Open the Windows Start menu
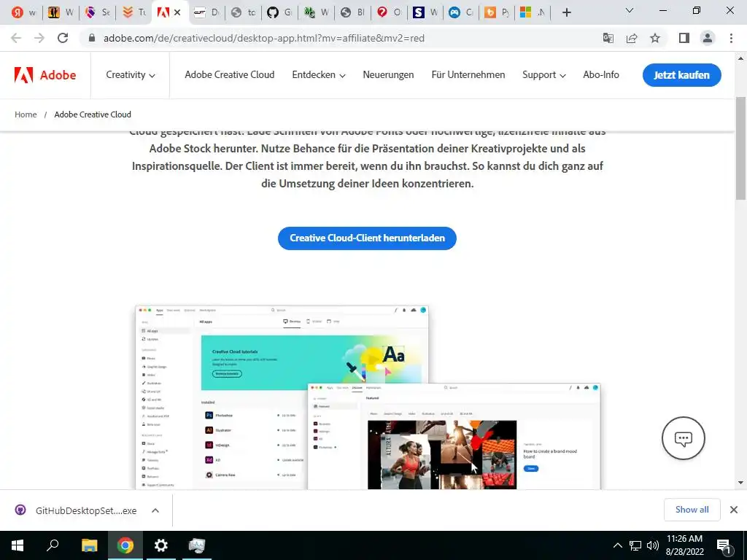Viewport: 747px width, 560px height. click(18, 545)
